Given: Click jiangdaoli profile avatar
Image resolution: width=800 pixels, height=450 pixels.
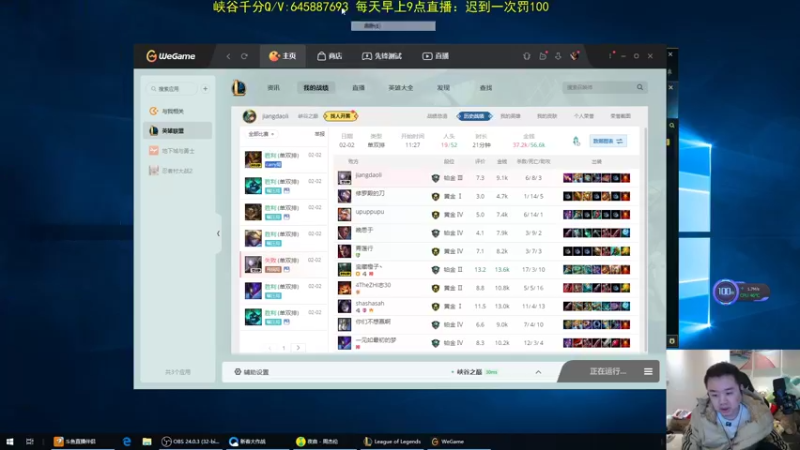Looking at the screenshot, I should tap(249, 116).
